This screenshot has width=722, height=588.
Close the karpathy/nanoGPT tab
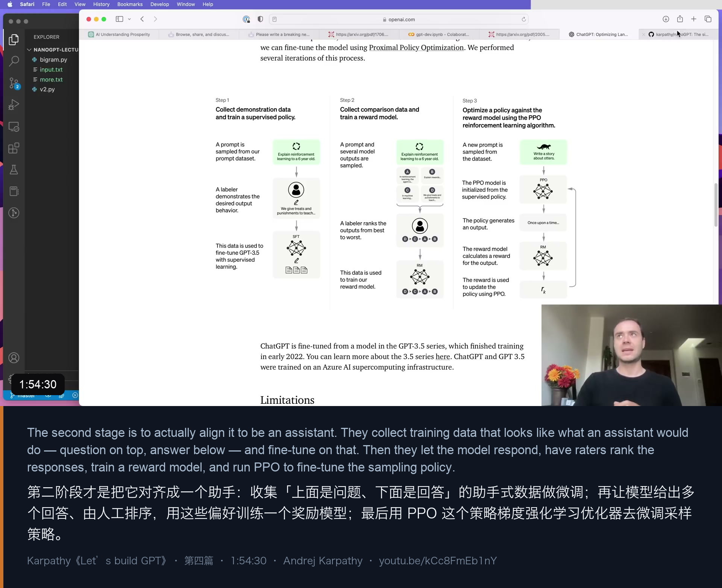(644, 34)
